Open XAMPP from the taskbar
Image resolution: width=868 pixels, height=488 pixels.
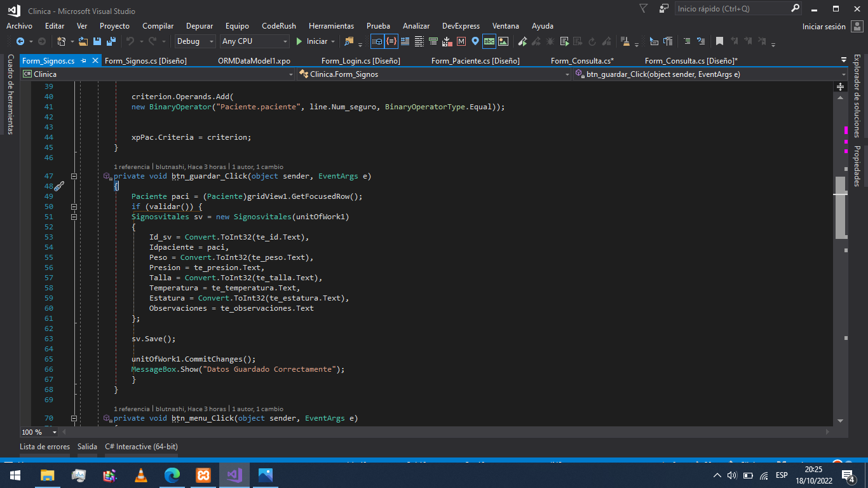(x=203, y=475)
